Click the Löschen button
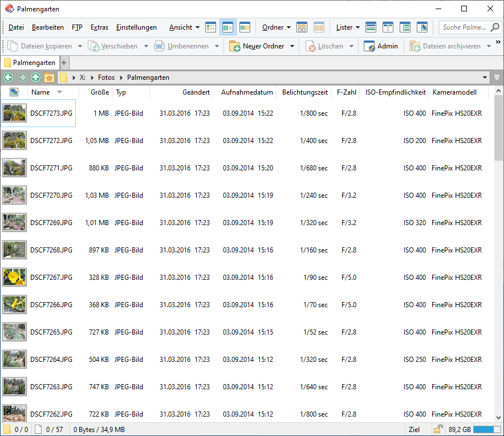 (x=324, y=46)
